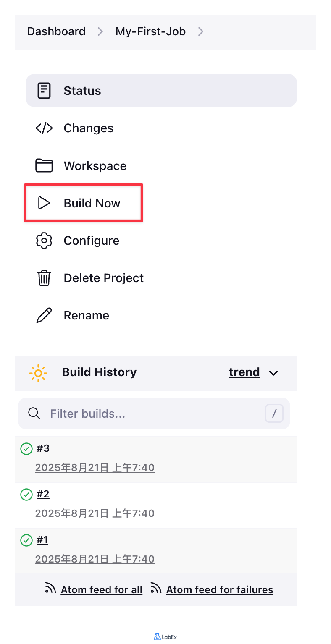Select the Changes code icon

44,128
